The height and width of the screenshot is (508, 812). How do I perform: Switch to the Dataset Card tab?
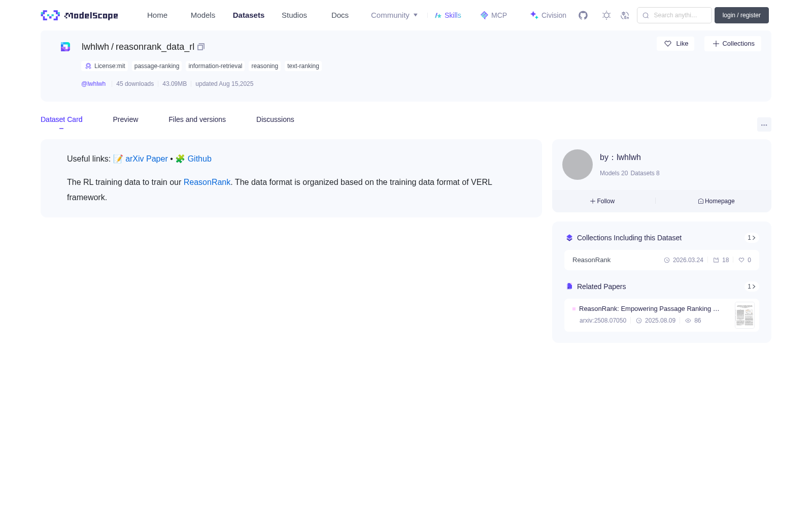61,119
